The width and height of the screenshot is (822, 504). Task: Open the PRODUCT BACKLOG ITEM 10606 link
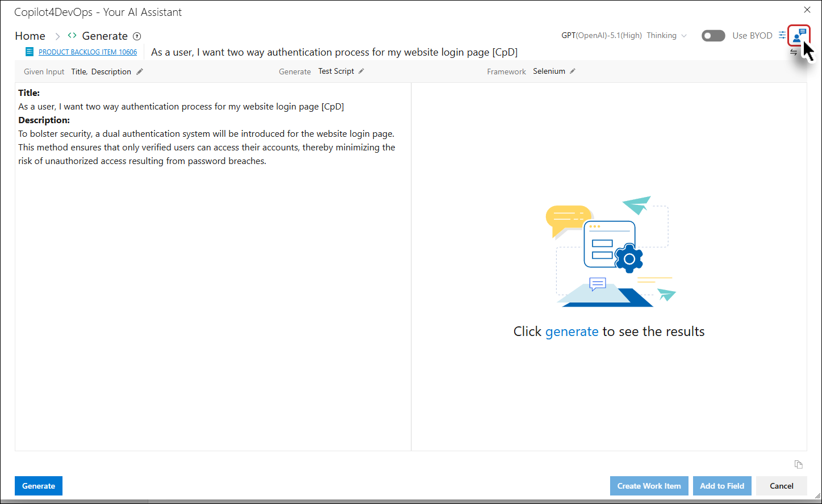click(x=87, y=52)
